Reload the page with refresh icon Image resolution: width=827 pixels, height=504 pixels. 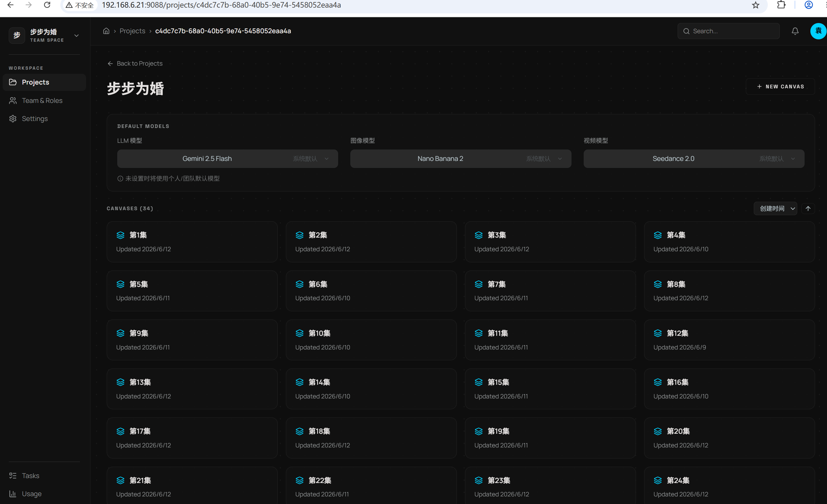47,5
